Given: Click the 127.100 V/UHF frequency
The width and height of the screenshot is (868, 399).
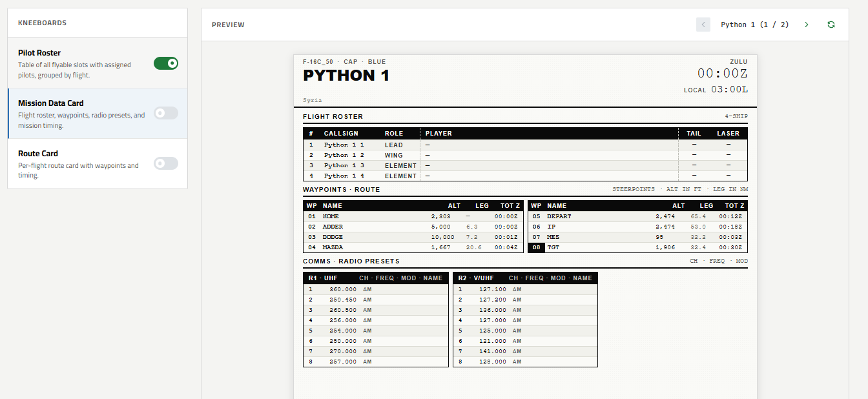Looking at the screenshot, I should (493, 289).
